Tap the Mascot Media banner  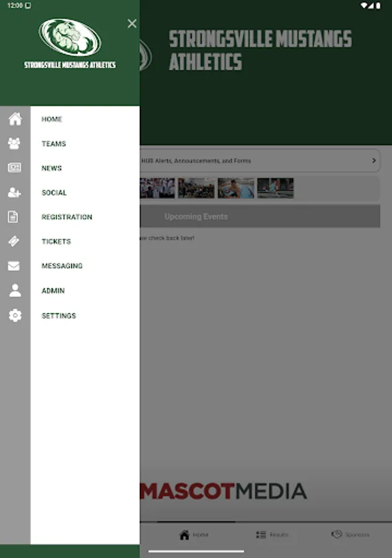tap(224, 491)
